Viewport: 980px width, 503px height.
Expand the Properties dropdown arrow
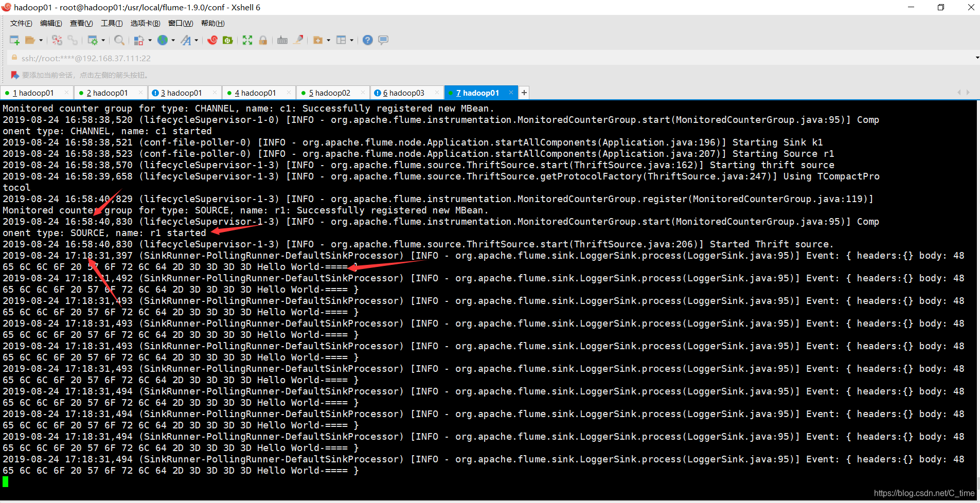pyautogui.click(x=103, y=40)
